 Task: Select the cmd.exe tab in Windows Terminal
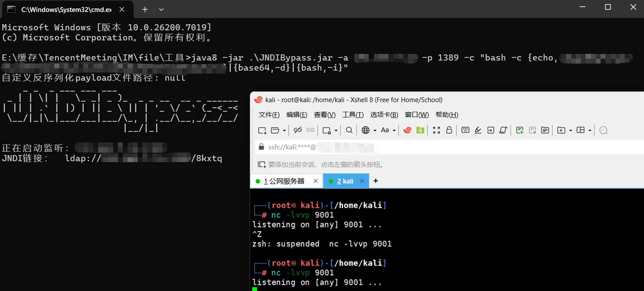click(67, 9)
